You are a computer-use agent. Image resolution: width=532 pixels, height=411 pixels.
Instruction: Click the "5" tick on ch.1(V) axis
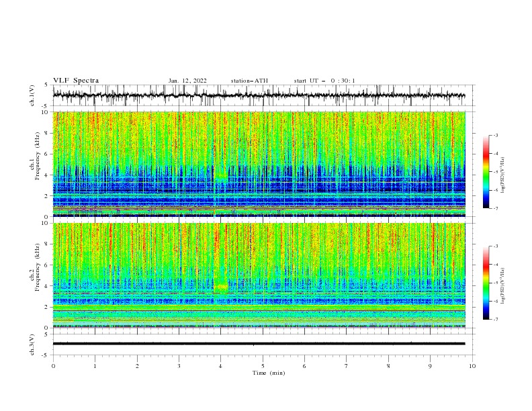point(47,85)
